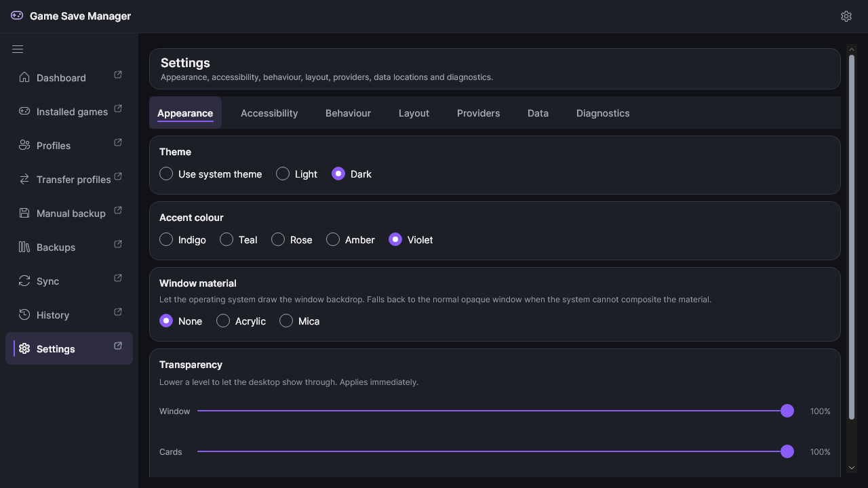This screenshot has width=868, height=488.
Task: Click the Manual backup floppy disk icon
Action: pyautogui.click(x=24, y=213)
